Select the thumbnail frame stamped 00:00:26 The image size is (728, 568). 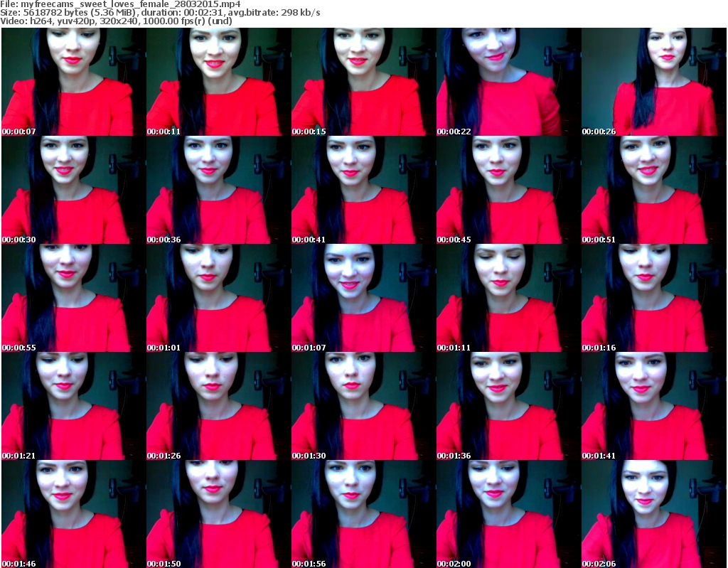click(654, 82)
